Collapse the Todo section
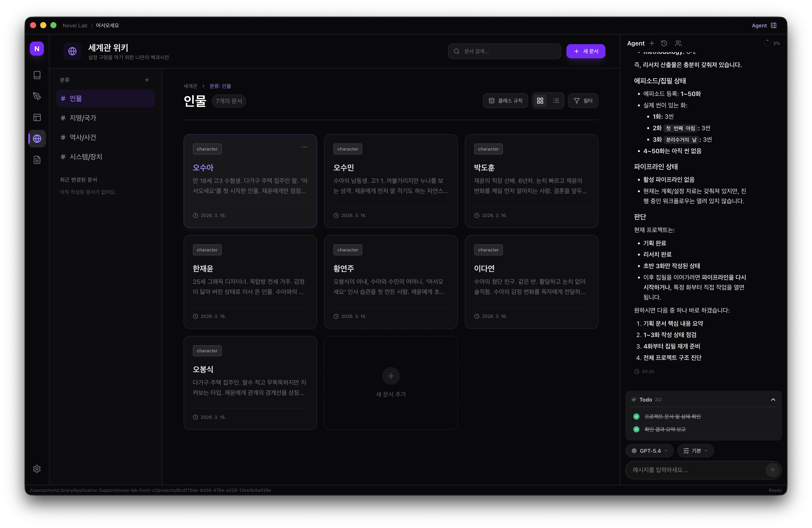 [773, 399]
